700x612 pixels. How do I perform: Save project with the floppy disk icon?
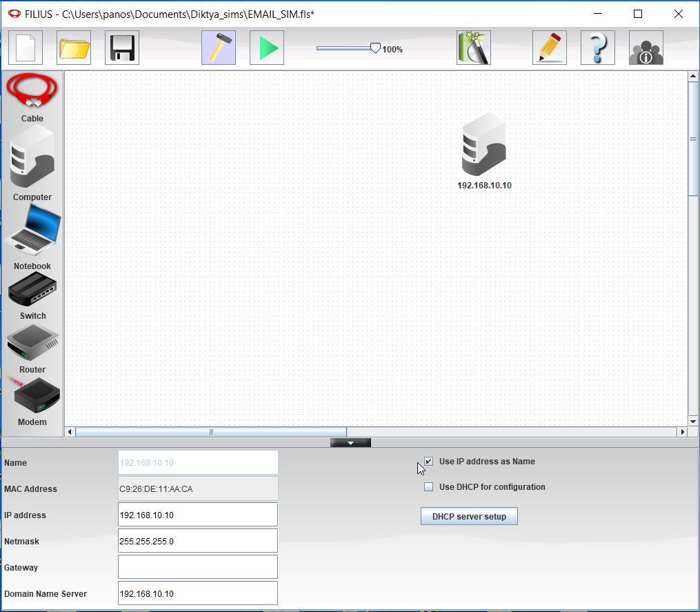point(122,48)
